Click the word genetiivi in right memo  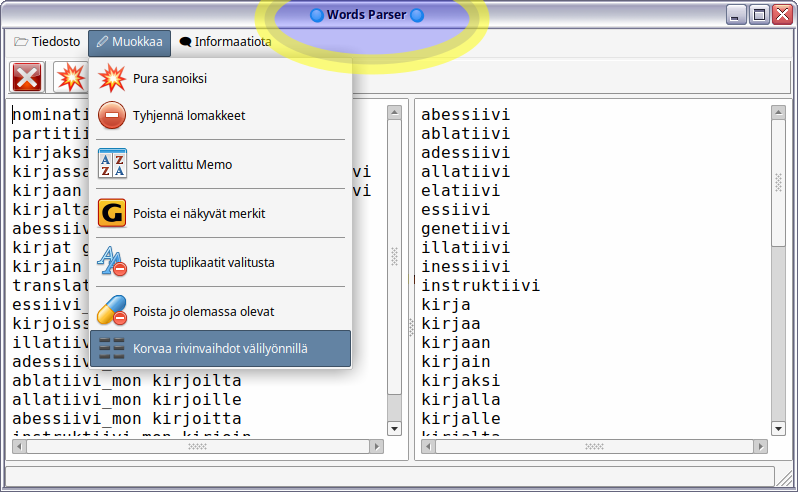465,228
